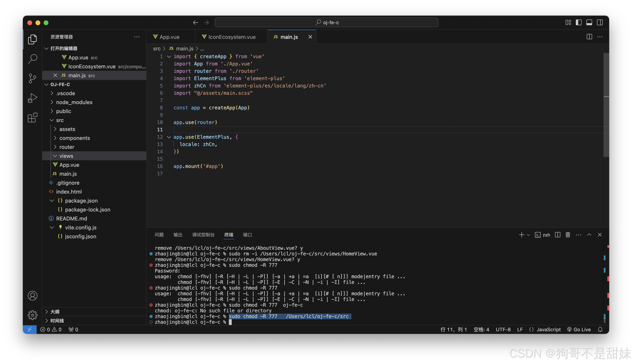Toggle the bottom panel visibility
The width and height of the screenshot is (632, 364).
[589, 23]
